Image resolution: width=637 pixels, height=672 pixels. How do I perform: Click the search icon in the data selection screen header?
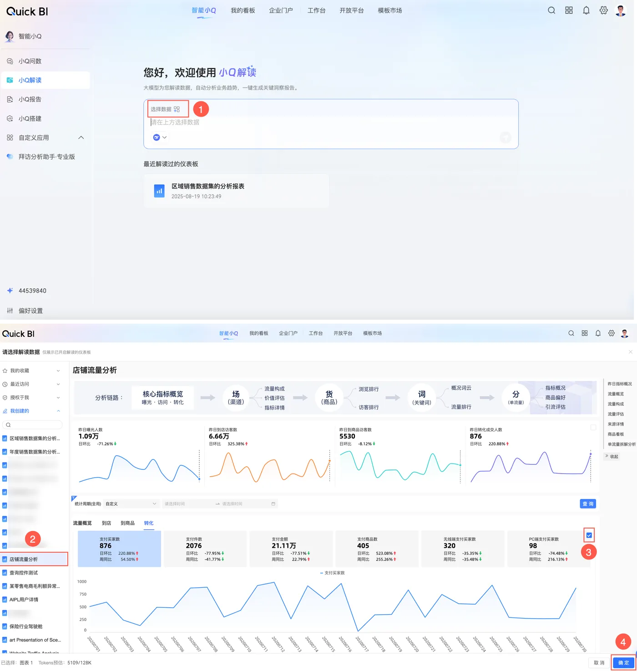pyautogui.click(x=571, y=333)
